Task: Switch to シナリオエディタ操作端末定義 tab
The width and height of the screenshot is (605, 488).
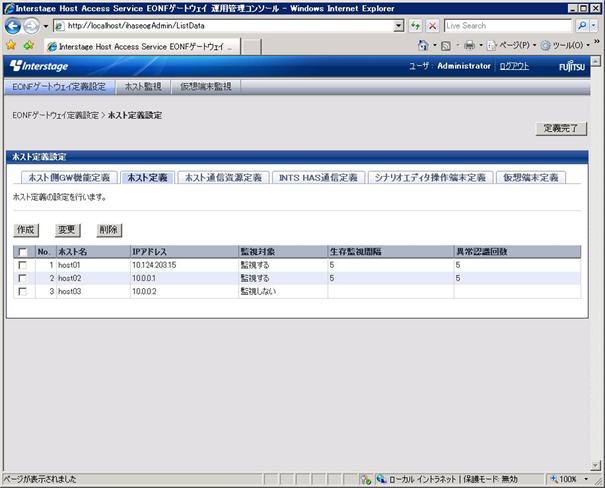Action: point(430,177)
